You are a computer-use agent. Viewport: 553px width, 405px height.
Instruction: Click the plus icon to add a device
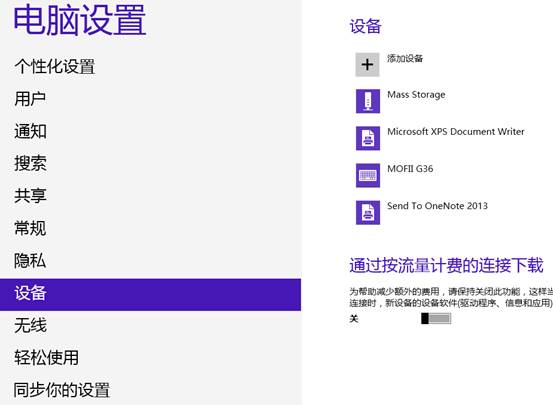[367, 65]
